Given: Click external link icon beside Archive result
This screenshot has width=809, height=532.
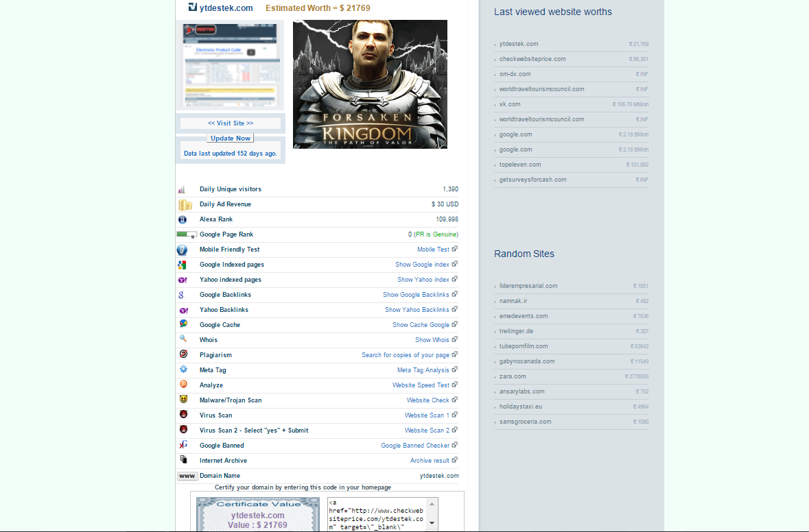Looking at the screenshot, I should click(x=454, y=460).
